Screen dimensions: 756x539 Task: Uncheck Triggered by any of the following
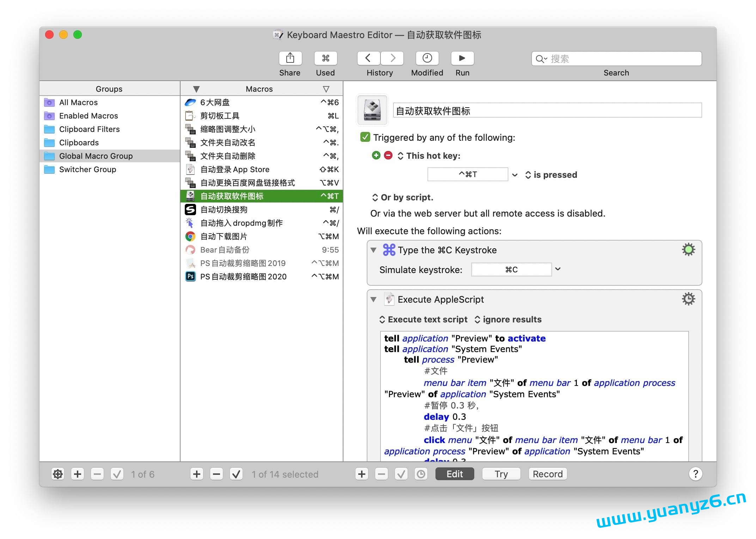(365, 137)
